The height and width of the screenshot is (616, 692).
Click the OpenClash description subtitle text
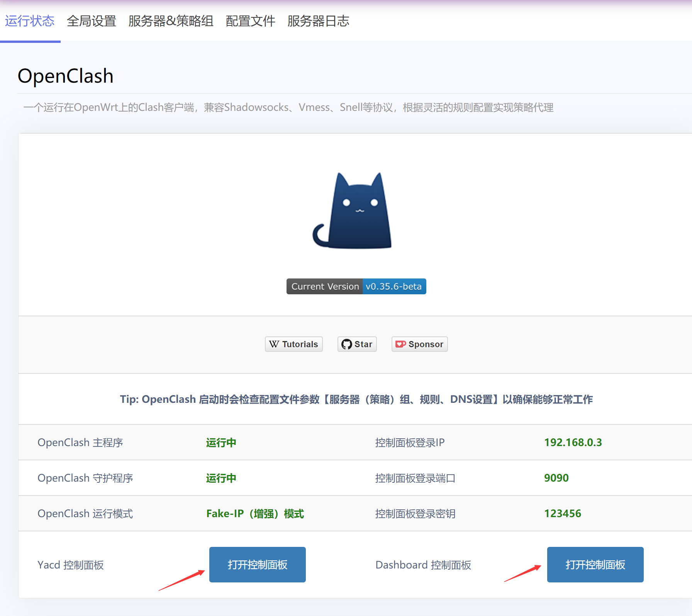[x=288, y=107]
